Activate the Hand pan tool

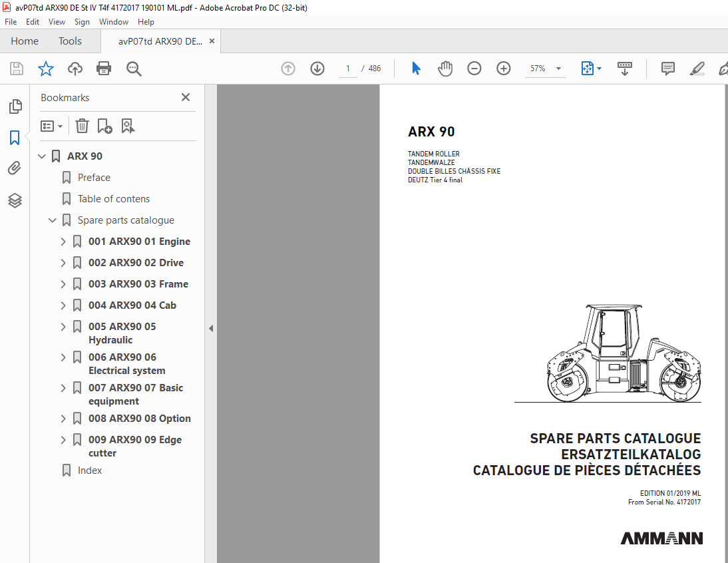click(x=445, y=69)
